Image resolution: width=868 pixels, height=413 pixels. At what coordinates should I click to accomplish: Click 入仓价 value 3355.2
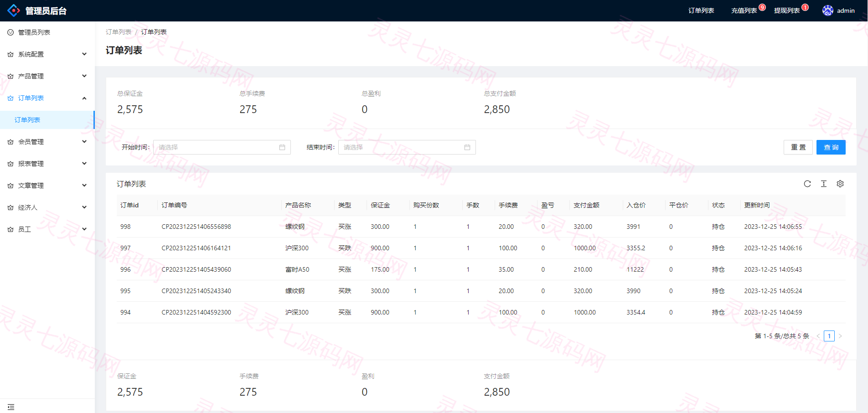pyautogui.click(x=636, y=248)
